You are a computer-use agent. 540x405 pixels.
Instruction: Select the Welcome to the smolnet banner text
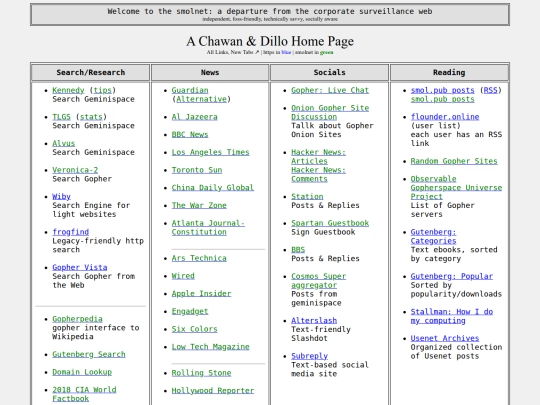click(x=270, y=11)
